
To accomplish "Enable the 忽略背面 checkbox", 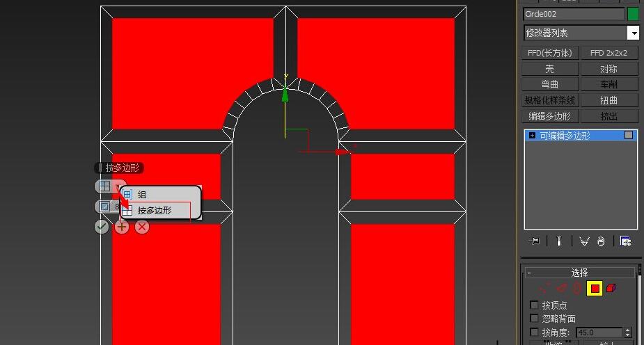I will pyautogui.click(x=534, y=319).
